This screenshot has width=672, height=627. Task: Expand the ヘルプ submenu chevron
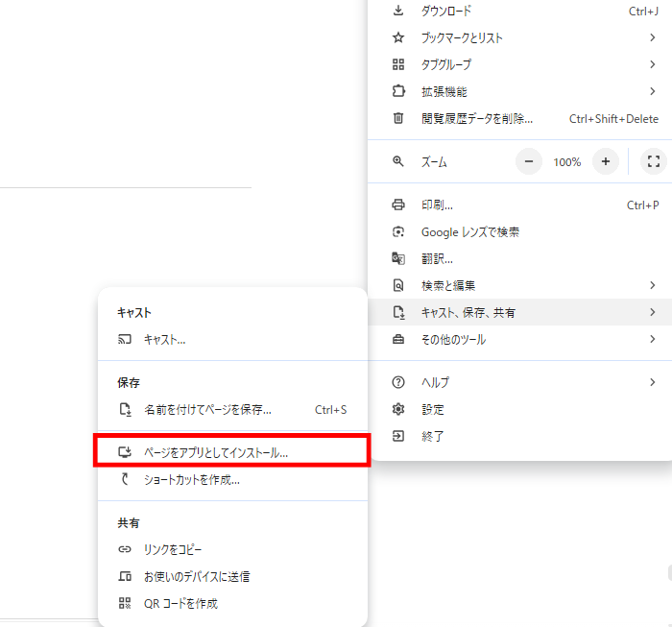click(x=652, y=382)
